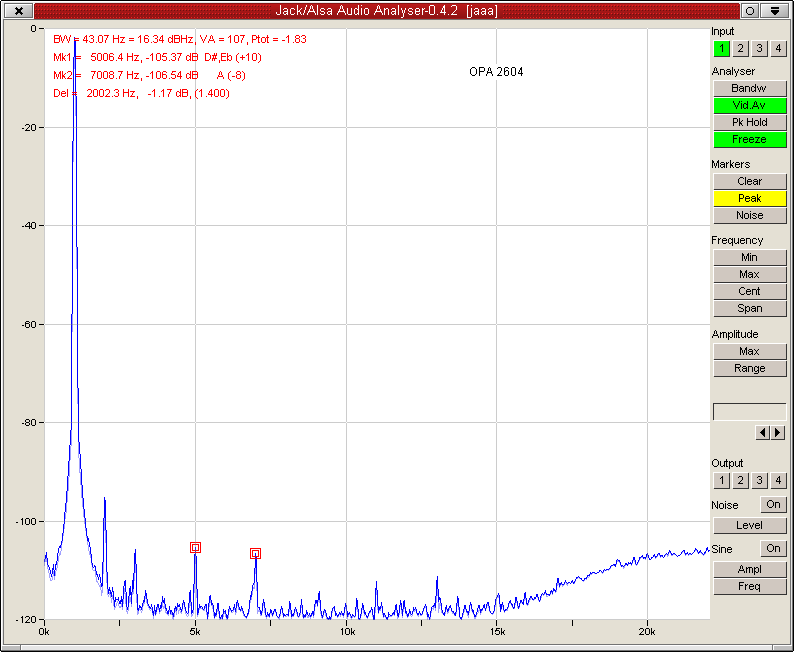
Task: Click the left arrow decrement button
Action: [x=762, y=432]
